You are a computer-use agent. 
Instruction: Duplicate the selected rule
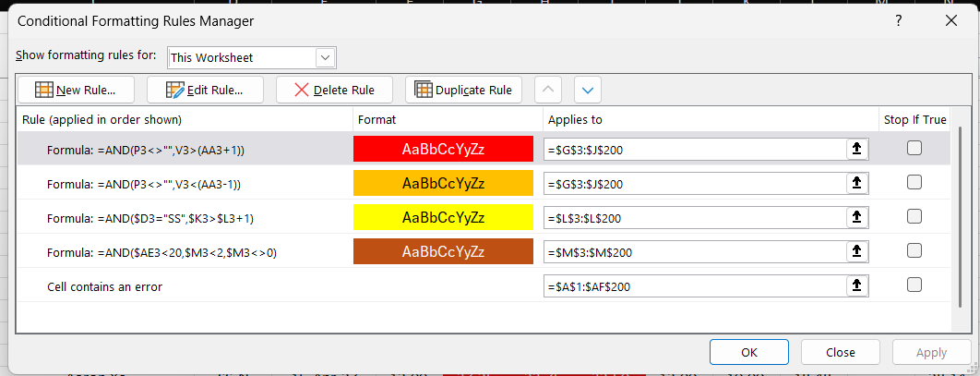[x=464, y=91]
